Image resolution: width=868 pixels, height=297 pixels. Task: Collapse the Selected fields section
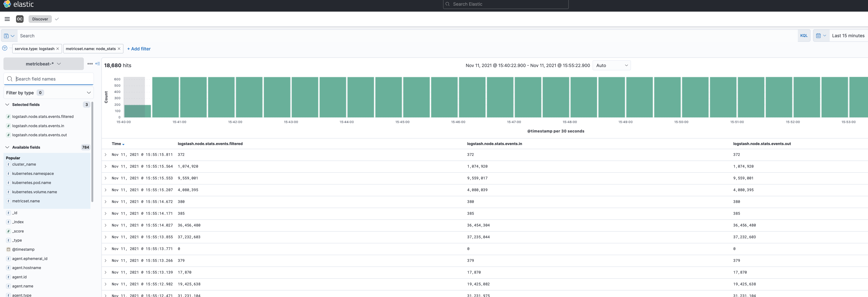coord(7,105)
